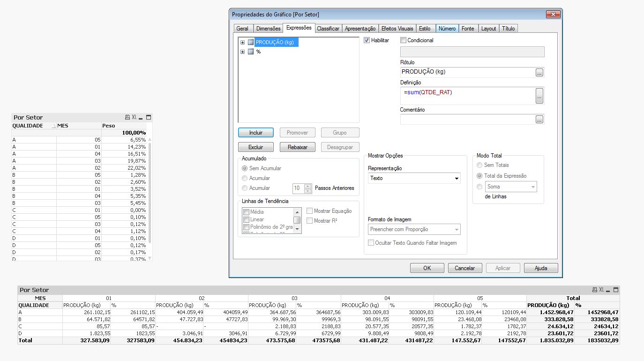Confirm the dialog with OK

tap(427, 268)
